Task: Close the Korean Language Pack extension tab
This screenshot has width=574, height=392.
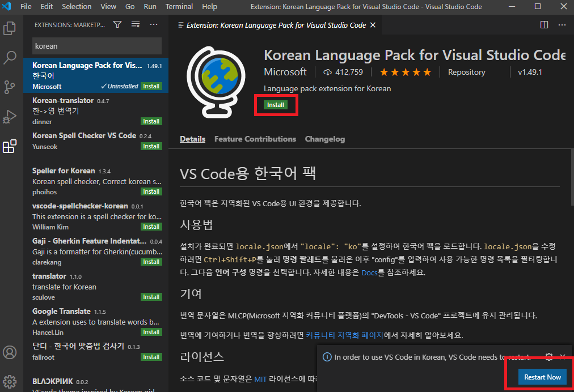Action: coord(373,25)
